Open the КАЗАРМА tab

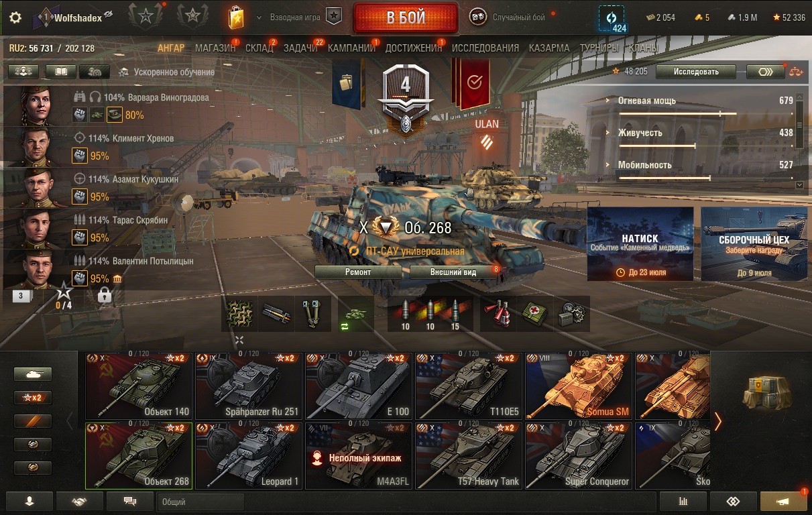coord(549,48)
